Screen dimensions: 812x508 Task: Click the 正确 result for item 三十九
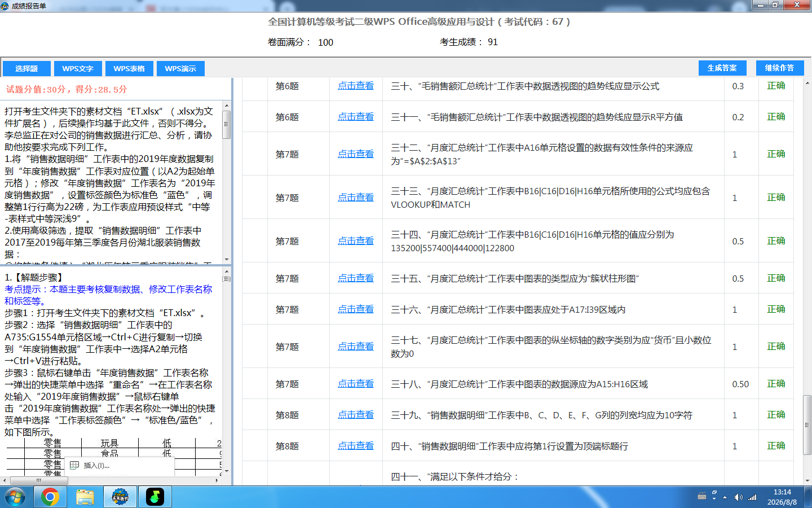pos(776,415)
